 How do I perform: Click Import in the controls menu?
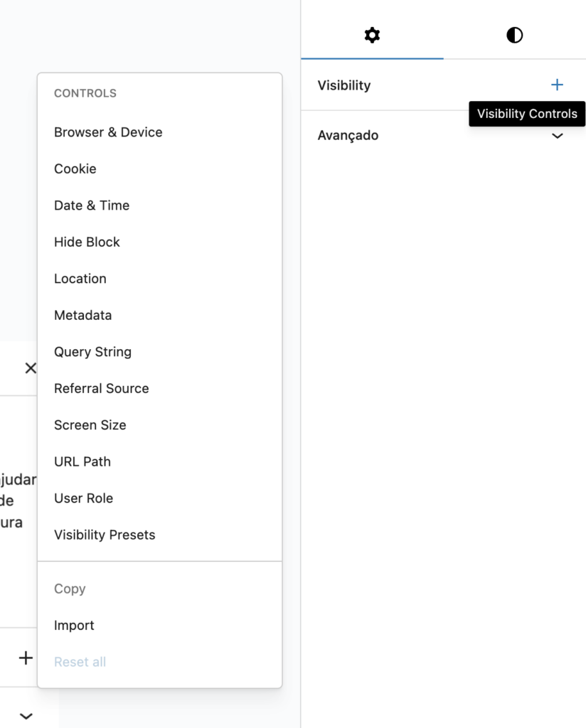pos(159,626)
